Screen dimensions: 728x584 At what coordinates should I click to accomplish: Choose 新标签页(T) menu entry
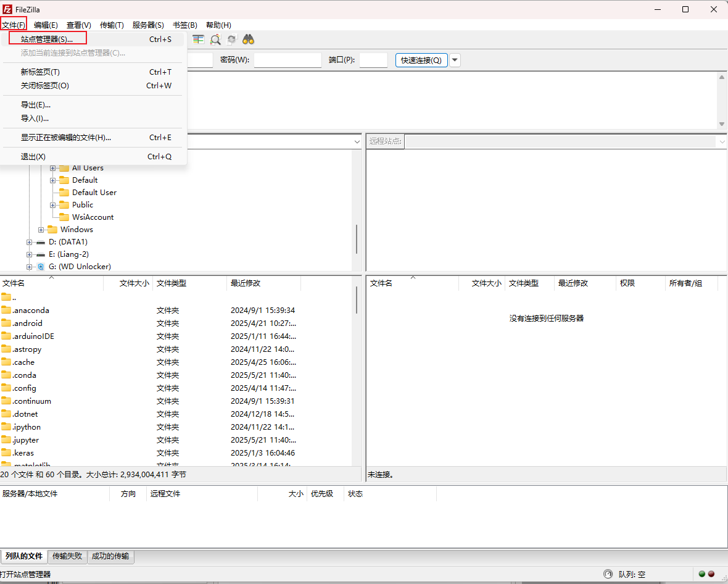point(93,72)
